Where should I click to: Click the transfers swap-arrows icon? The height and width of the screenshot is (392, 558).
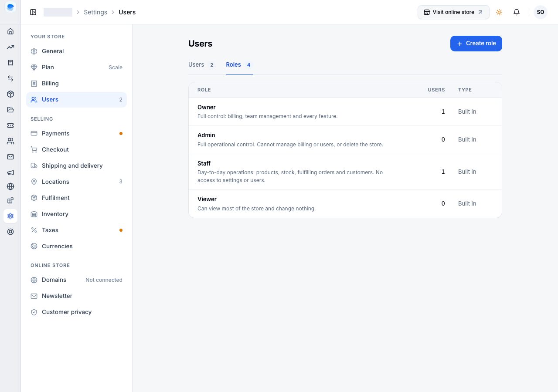click(10, 78)
